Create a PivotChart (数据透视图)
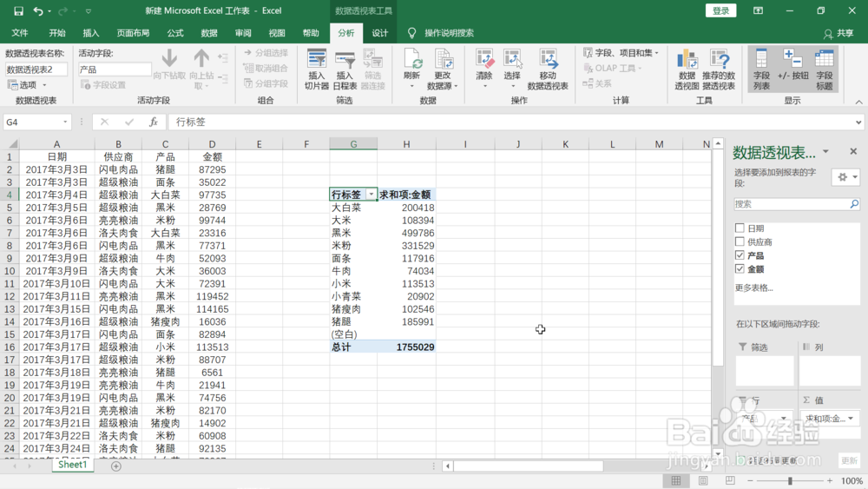The width and height of the screenshot is (868, 489). coord(687,69)
